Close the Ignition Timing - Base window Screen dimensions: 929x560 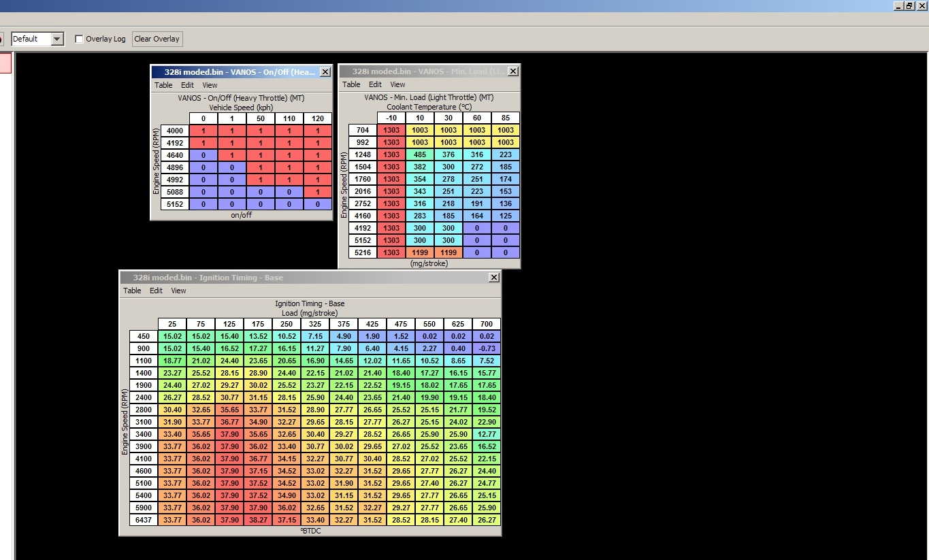[x=494, y=278]
